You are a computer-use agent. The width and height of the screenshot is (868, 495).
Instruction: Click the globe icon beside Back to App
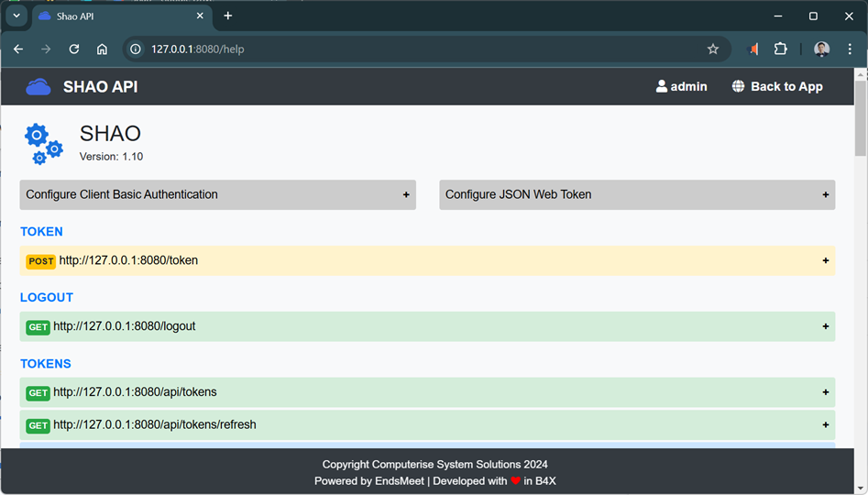pyautogui.click(x=738, y=86)
